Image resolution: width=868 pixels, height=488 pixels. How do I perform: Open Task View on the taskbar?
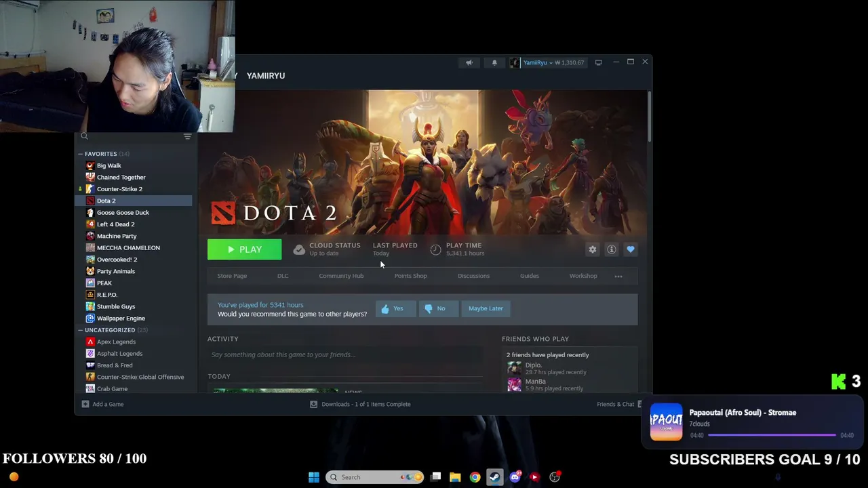tap(436, 477)
